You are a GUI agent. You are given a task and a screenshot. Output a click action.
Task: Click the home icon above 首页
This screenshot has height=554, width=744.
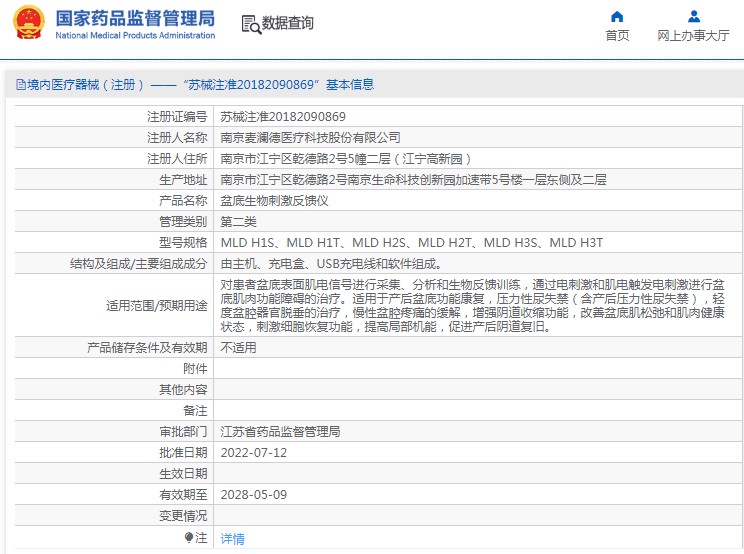click(x=617, y=16)
